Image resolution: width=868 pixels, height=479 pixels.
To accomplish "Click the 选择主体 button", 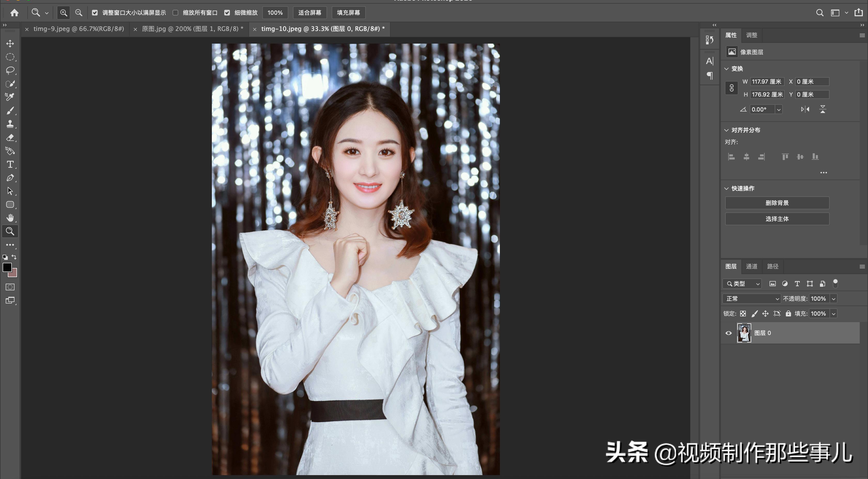I will point(777,219).
